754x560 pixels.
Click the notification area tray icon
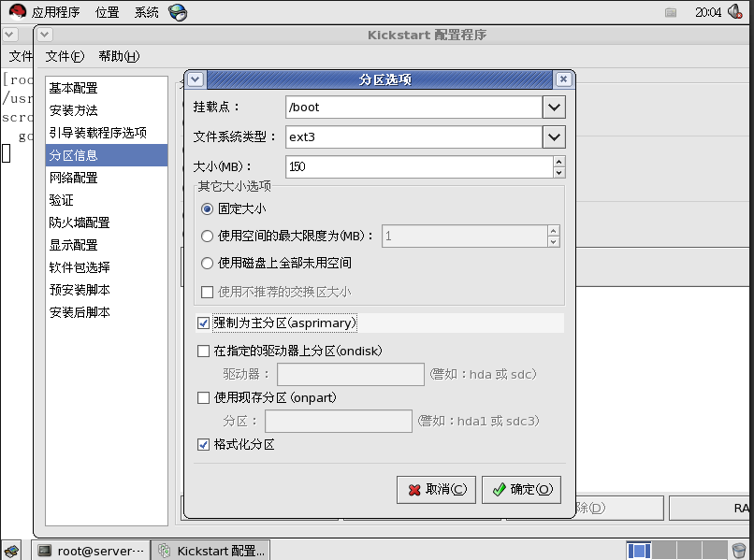click(671, 12)
